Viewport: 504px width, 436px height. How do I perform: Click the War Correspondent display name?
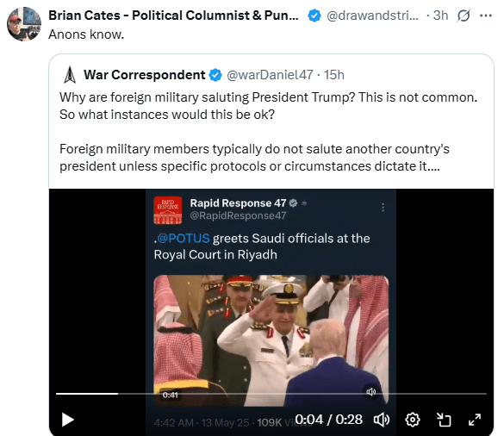tap(145, 75)
